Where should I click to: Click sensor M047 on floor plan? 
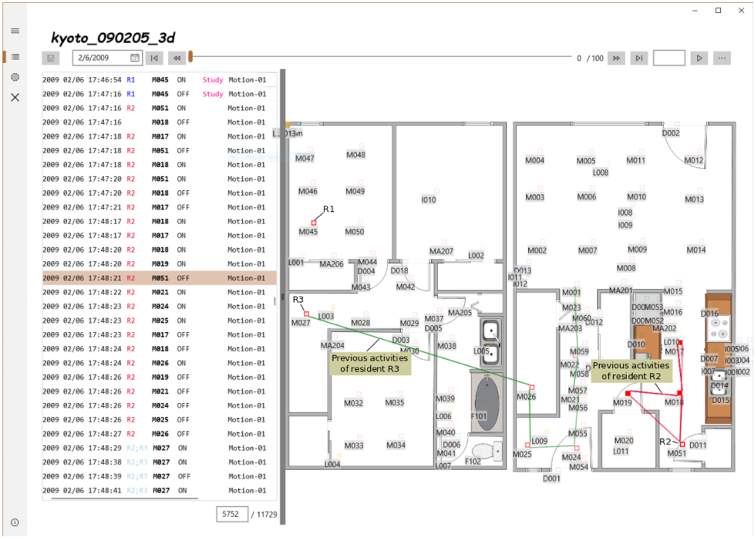(305, 158)
